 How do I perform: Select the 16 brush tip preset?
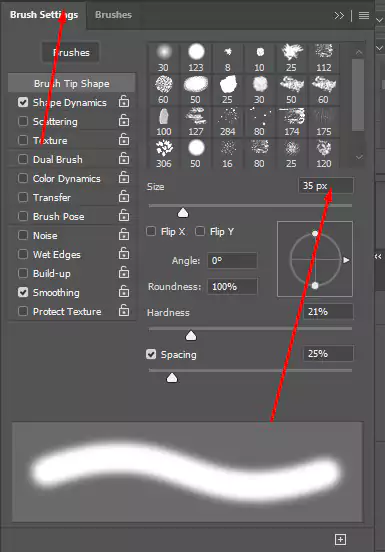click(228, 154)
